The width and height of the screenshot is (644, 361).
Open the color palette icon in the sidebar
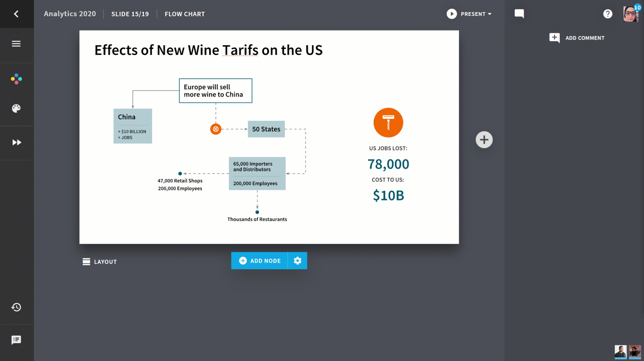(16, 108)
